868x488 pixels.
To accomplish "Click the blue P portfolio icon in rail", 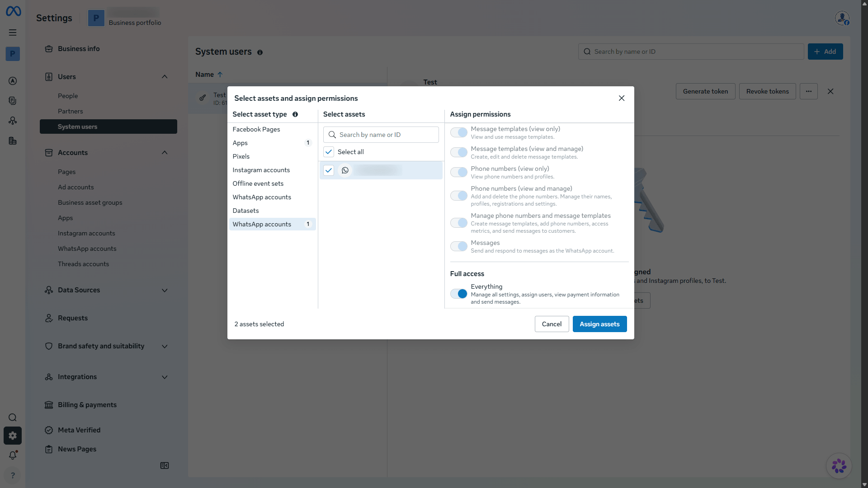I will (x=13, y=54).
